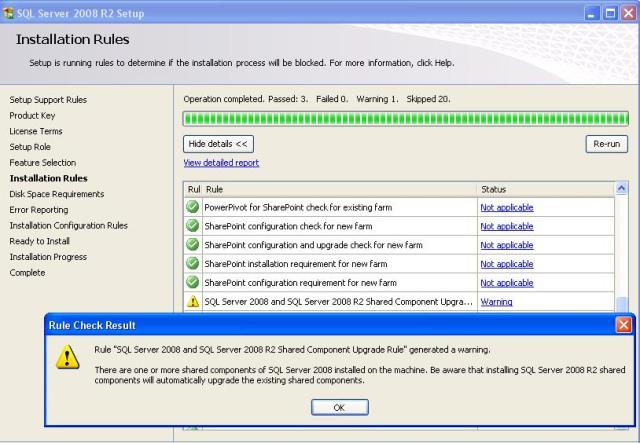Image resolution: width=640 pixels, height=443 pixels.
Task: Click the SQL Server Setup title bar icon
Action: [8, 13]
